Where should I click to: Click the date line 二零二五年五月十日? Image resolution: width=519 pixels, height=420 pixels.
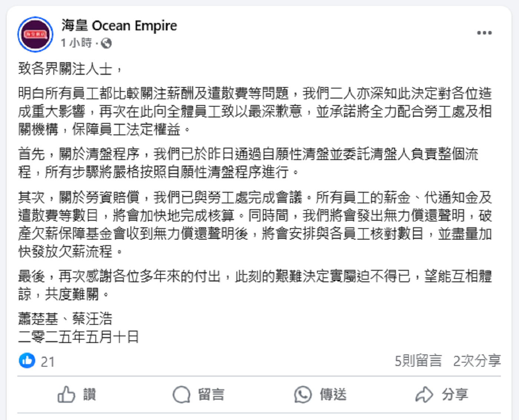pyautogui.click(x=79, y=337)
